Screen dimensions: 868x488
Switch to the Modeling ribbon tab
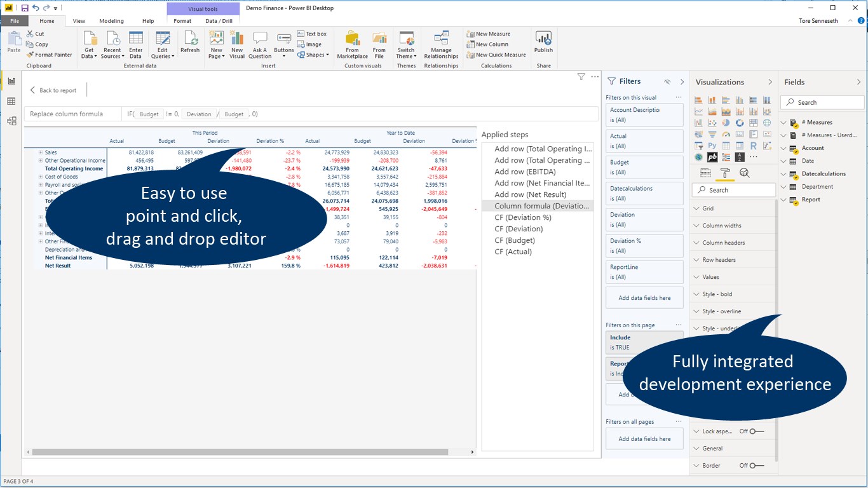click(x=111, y=21)
